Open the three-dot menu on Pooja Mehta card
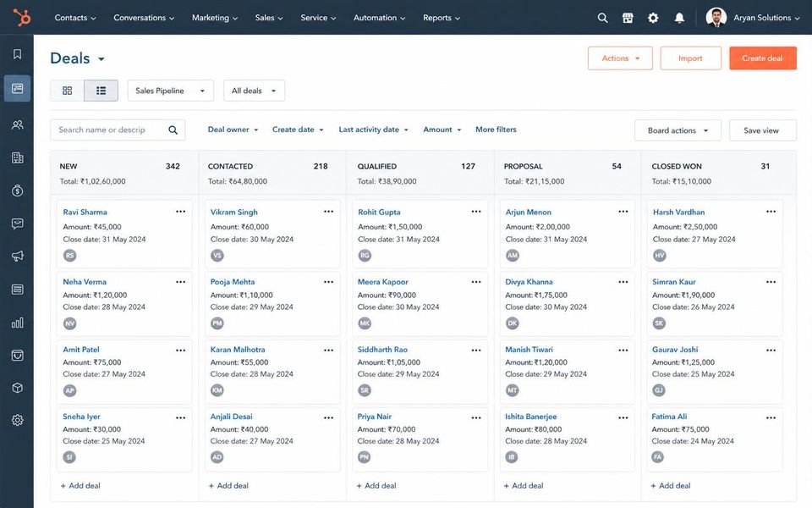This screenshot has height=508, width=812. click(x=328, y=282)
